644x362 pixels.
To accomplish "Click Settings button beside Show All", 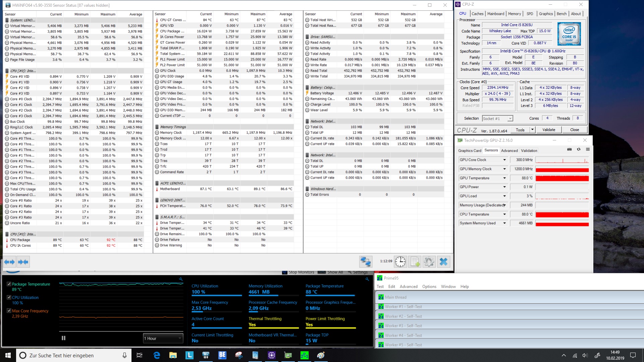I will [x=358, y=272].
